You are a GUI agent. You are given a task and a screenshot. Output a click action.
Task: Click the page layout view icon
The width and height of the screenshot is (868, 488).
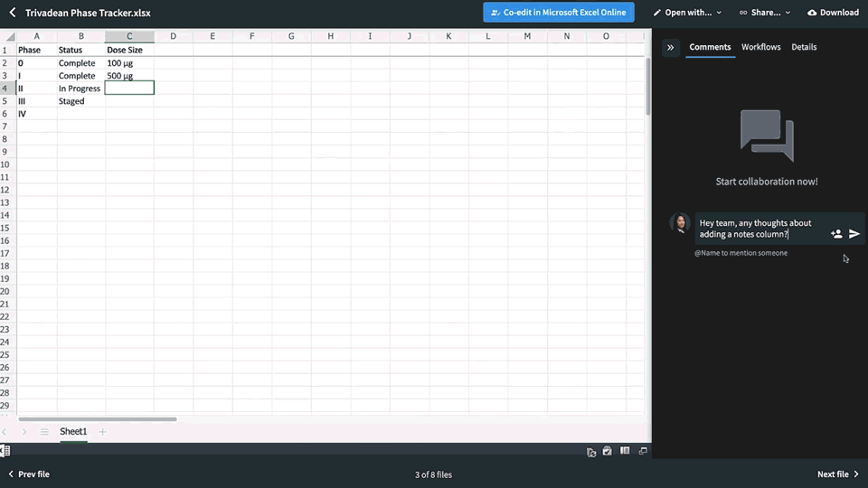point(625,451)
